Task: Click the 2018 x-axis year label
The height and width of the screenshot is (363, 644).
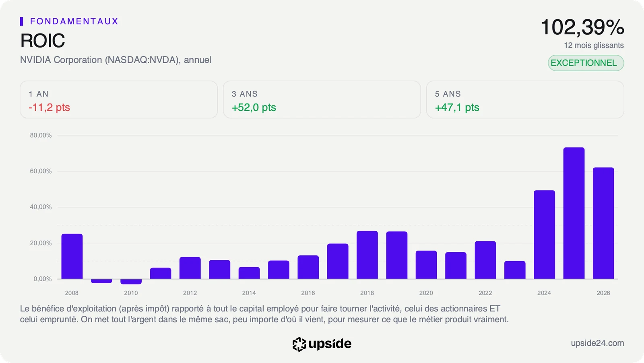Action: (x=367, y=293)
